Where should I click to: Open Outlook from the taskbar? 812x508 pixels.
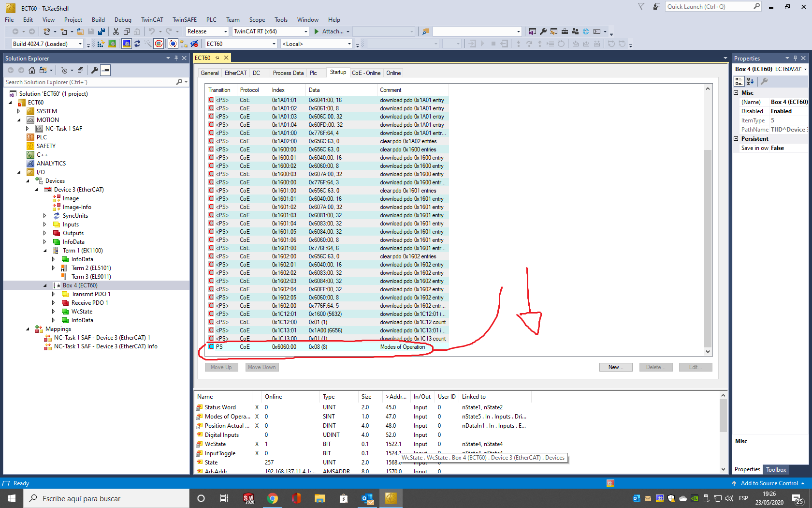click(x=367, y=498)
